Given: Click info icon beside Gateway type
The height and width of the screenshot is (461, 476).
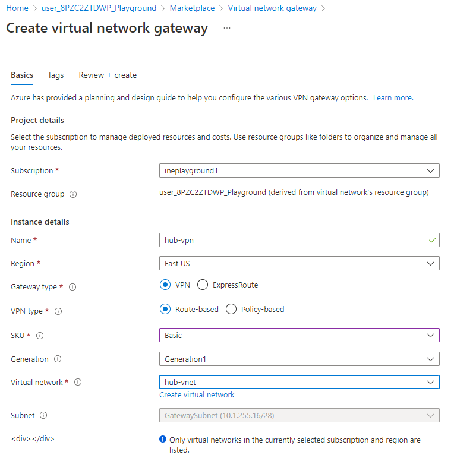Looking at the screenshot, I should pyautogui.click(x=72, y=287).
